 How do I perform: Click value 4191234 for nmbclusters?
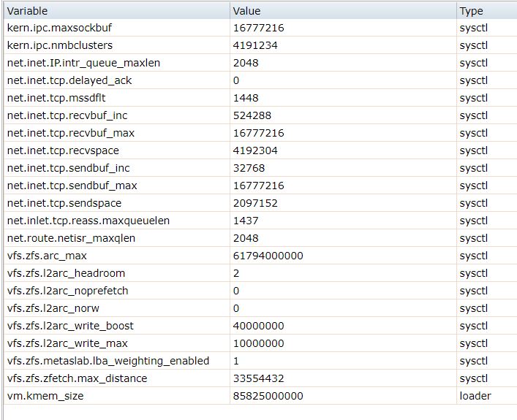(255, 45)
